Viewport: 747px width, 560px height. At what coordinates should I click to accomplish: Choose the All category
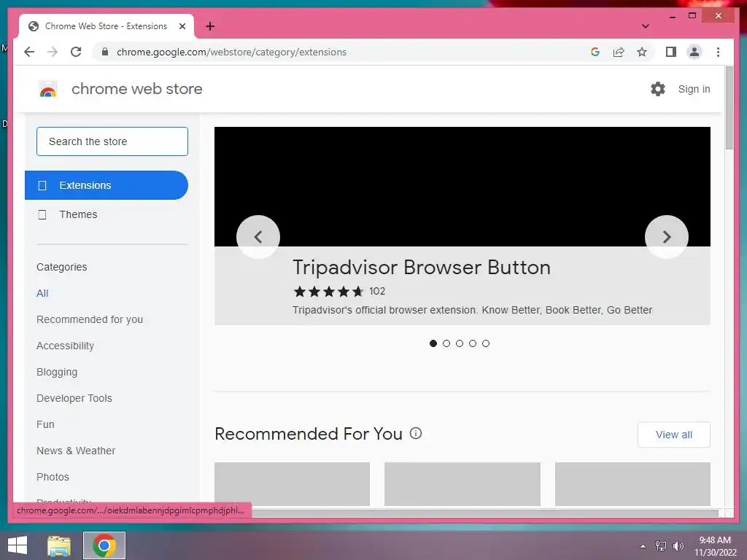(x=42, y=293)
